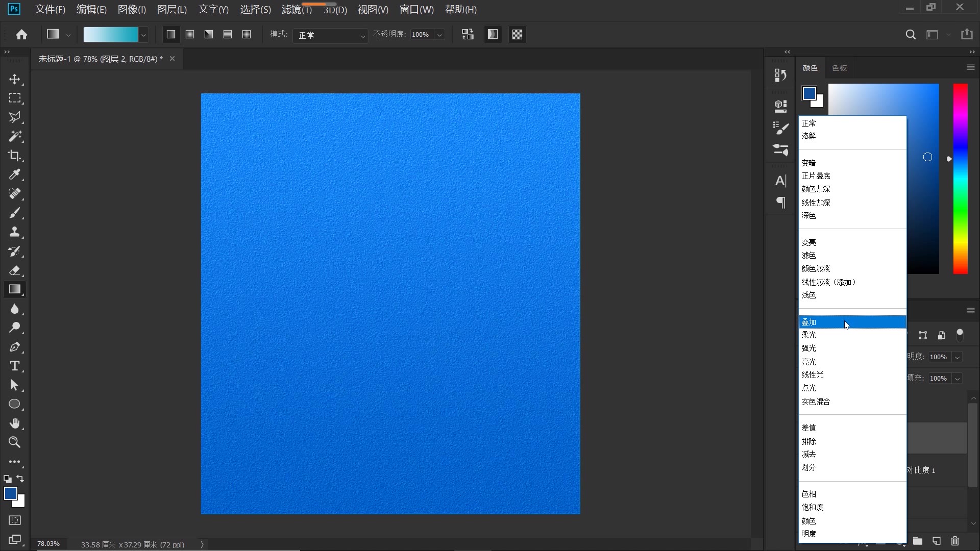
Task: Open the 模式 blend mode dropdown
Action: click(330, 35)
